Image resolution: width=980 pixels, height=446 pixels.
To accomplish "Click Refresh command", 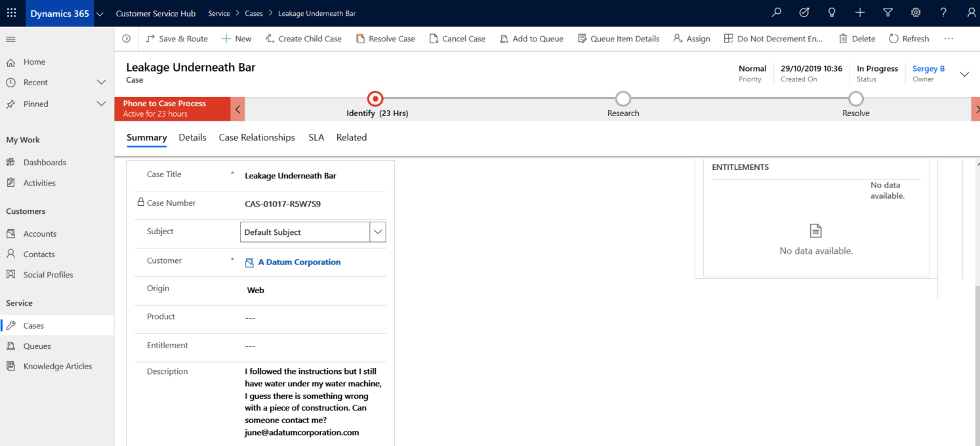I will [x=909, y=39].
